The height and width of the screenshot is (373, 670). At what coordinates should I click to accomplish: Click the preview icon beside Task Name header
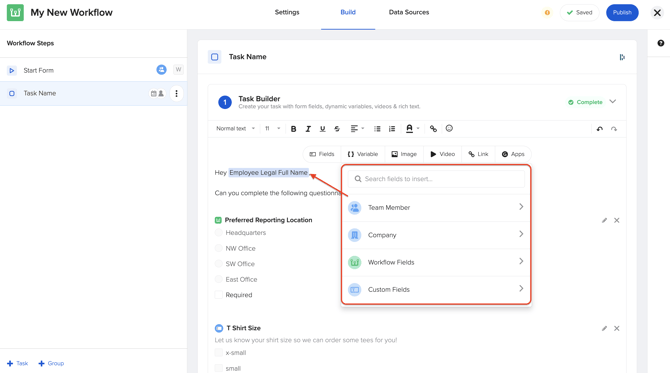[x=622, y=57]
